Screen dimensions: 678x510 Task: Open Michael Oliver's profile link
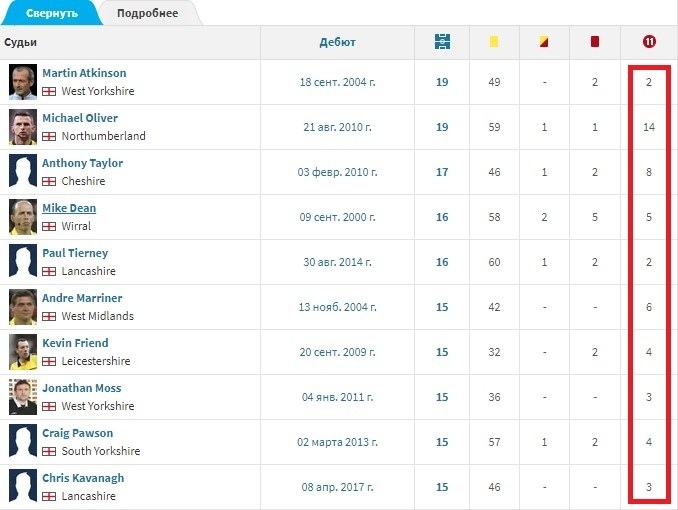click(80, 118)
